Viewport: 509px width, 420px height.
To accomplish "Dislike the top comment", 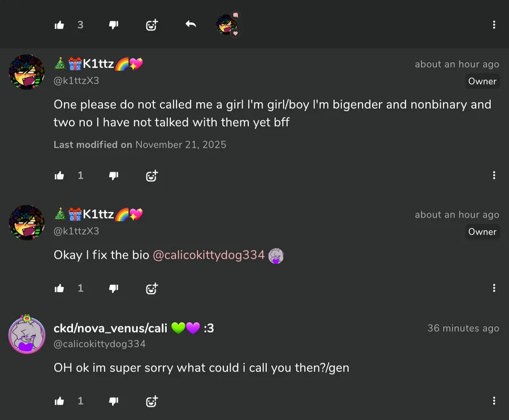I will (x=114, y=25).
